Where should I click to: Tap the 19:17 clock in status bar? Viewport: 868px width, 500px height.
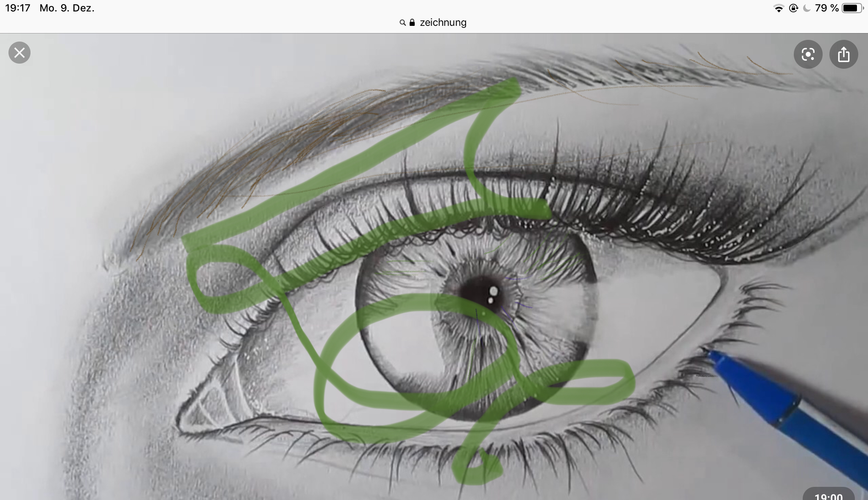[18, 8]
